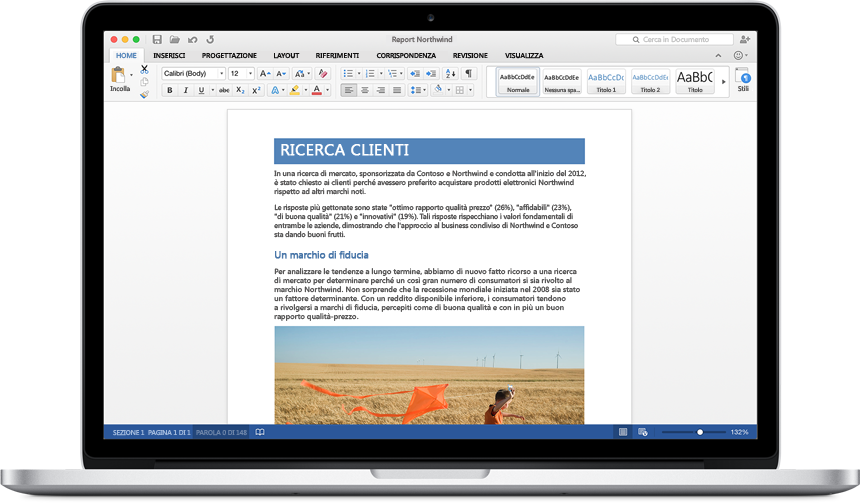
Task: Apply superscript formatting X²
Action: point(256,91)
